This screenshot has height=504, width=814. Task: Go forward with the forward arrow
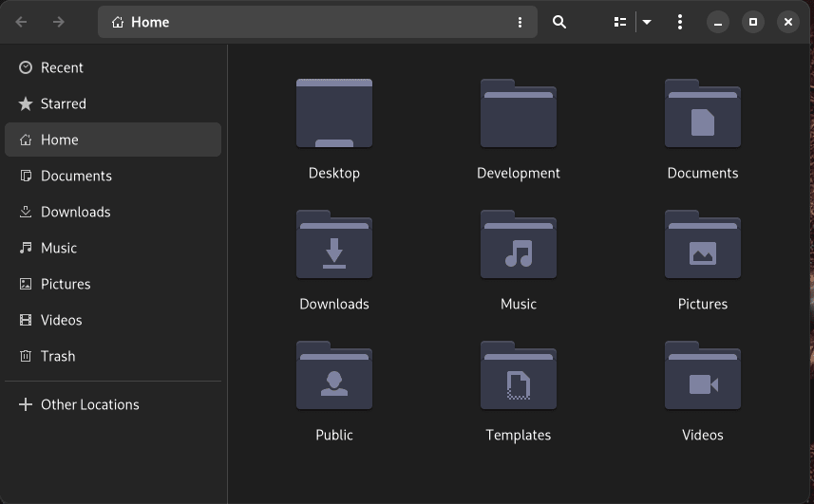click(59, 22)
